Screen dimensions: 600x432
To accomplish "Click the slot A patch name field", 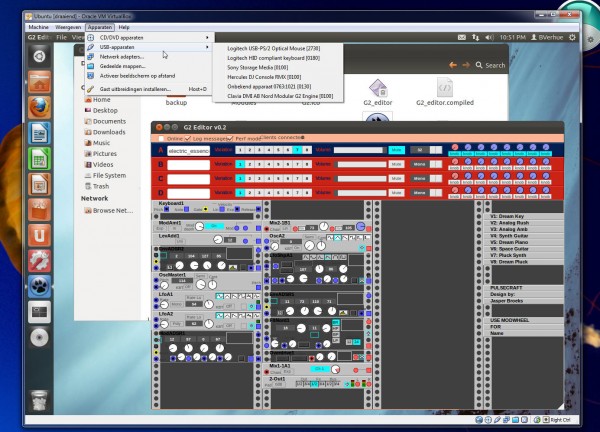I will (x=189, y=150).
